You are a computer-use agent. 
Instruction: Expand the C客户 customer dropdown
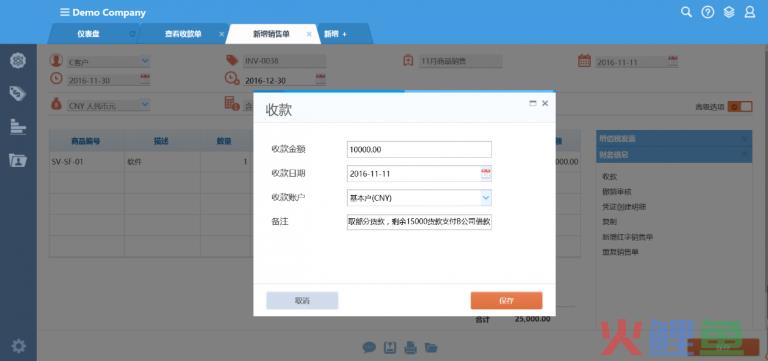145,61
